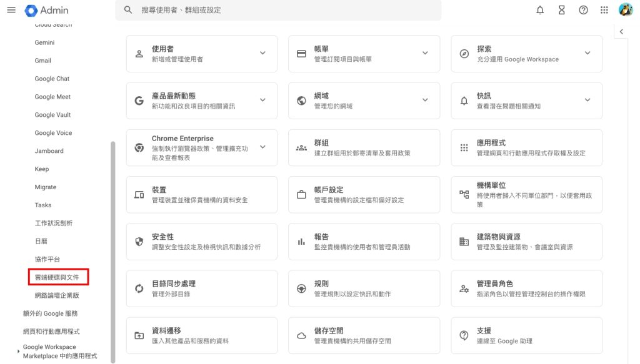Click the search magnifier icon
640x364 pixels.
(128, 10)
